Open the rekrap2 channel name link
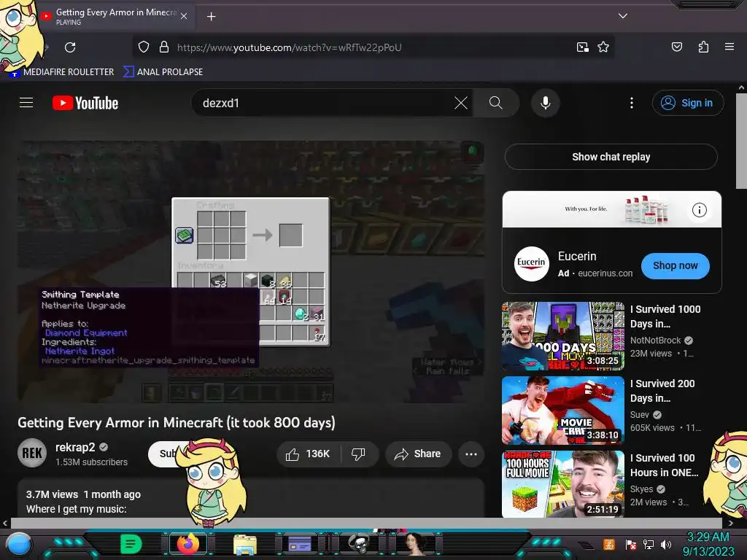 coord(75,447)
